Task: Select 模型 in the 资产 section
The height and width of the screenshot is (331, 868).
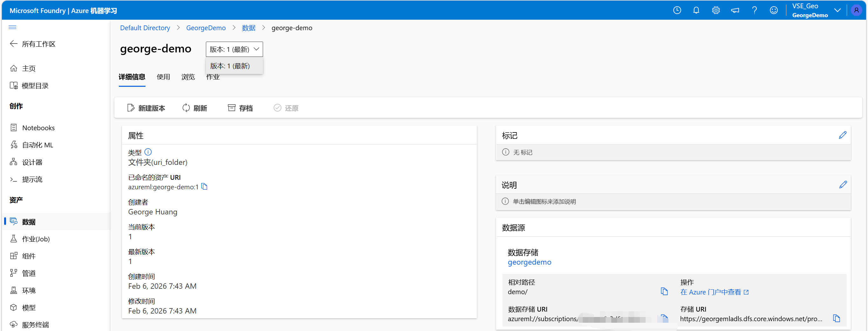Action: coord(29,307)
